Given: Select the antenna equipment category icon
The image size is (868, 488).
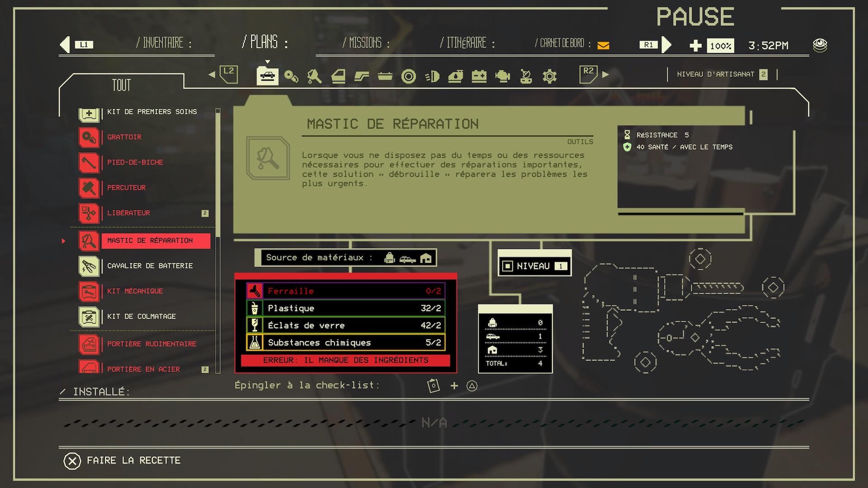Looking at the screenshot, I should click(526, 76).
